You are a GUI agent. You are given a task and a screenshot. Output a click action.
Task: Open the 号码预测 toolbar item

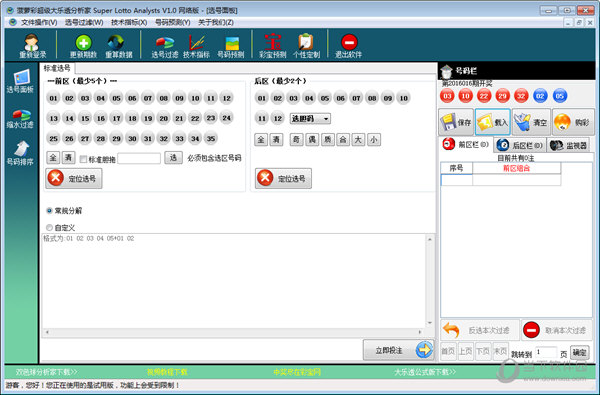point(231,47)
